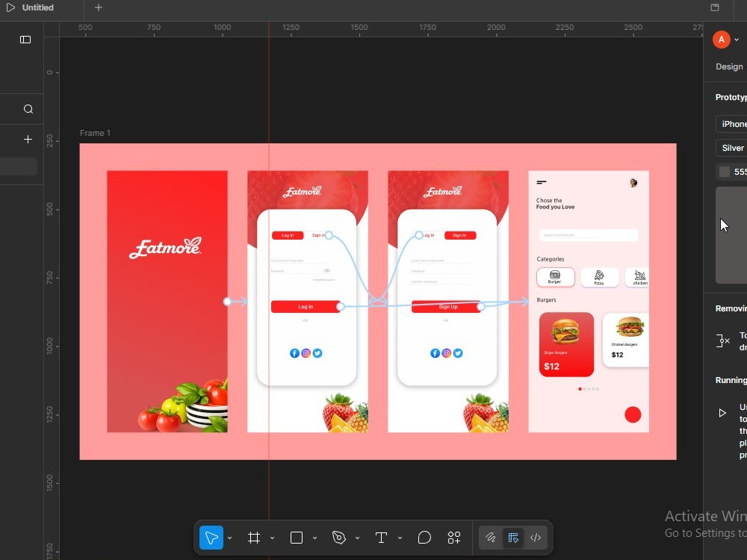Image resolution: width=747 pixels, height=560 pixels.
Task: Expand the dropdown next to avatar
Action: click(x=737, y=40)
